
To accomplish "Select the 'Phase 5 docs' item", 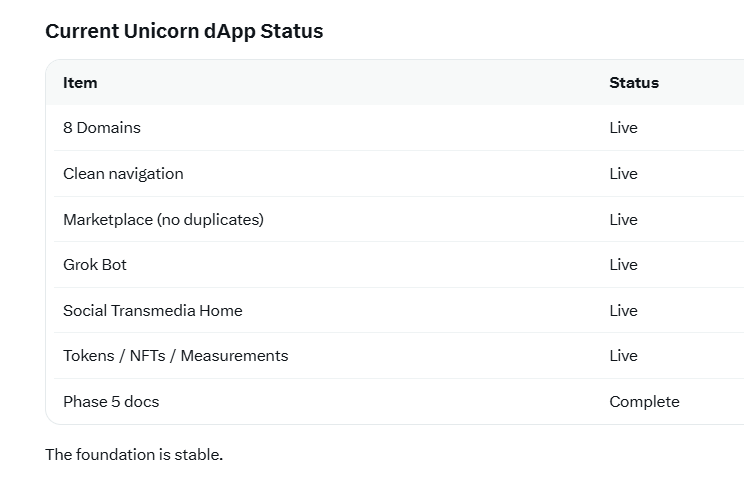I will [111, 402].
